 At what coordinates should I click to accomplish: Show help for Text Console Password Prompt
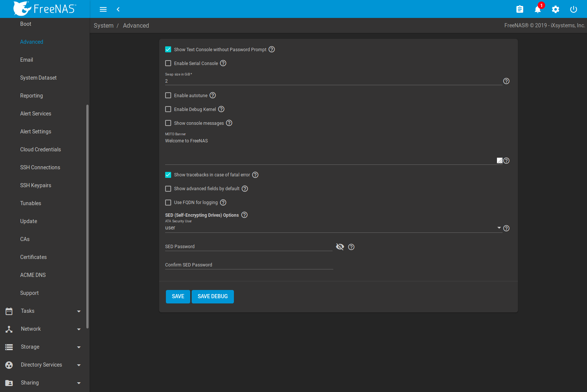point(272,49)
